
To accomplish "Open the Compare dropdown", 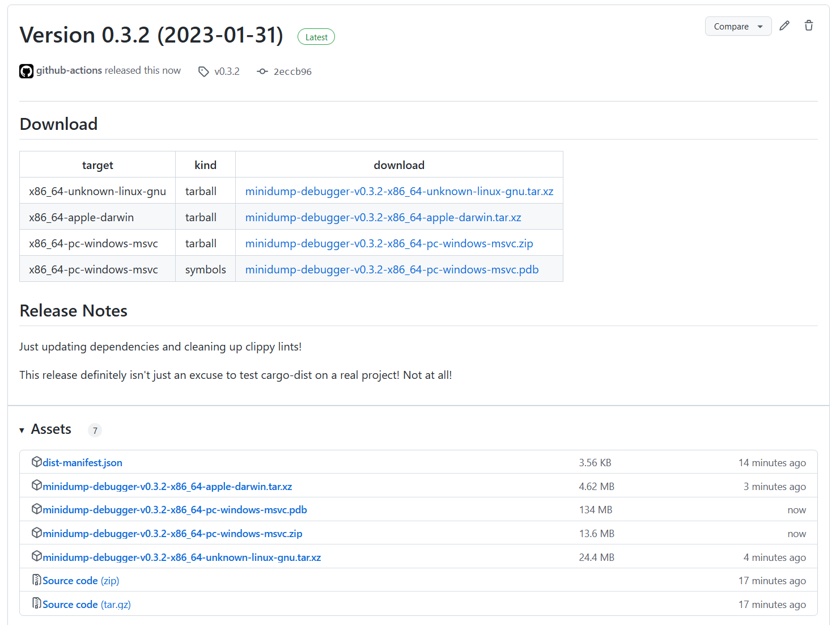I will (738, 26).
